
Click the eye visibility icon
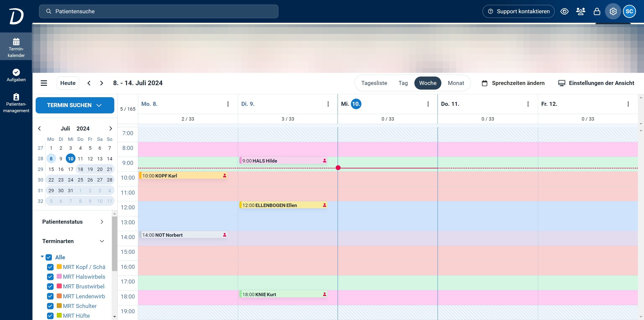tap(564, 12)
